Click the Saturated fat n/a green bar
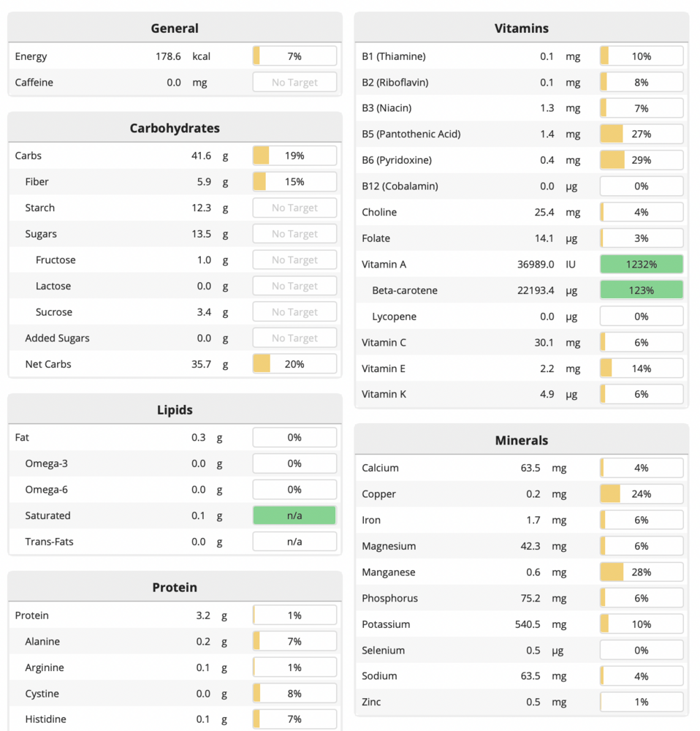Image resolution: width=700 pixels, height=731 pixels. pyautogui.click(x=294, y=515)
